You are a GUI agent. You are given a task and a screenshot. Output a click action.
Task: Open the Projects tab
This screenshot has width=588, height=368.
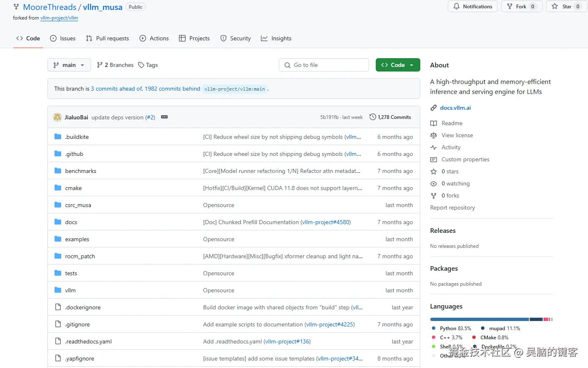194,38
